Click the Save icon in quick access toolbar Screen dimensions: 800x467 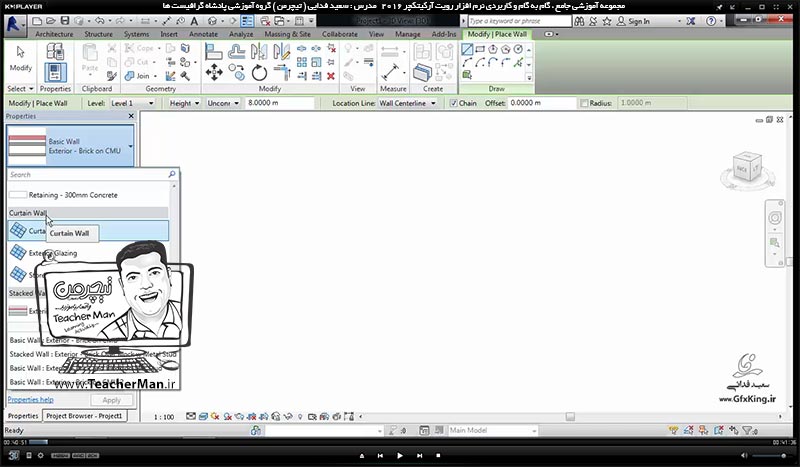[x=65, y=21]
